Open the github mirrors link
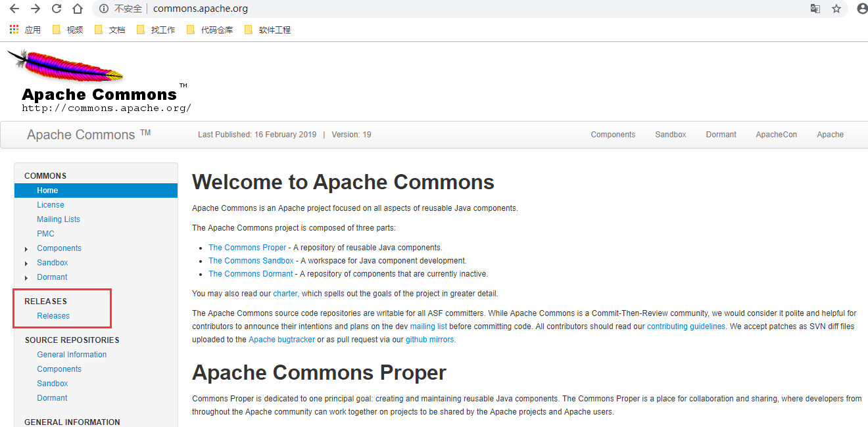 (431, 340)
